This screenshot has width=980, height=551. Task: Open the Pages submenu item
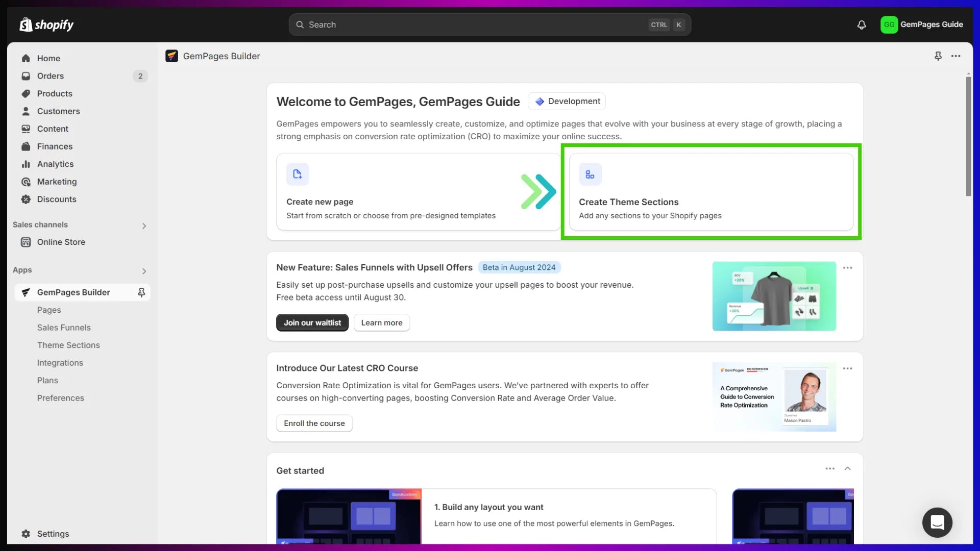pyautogui.click(x=49, y=310)
